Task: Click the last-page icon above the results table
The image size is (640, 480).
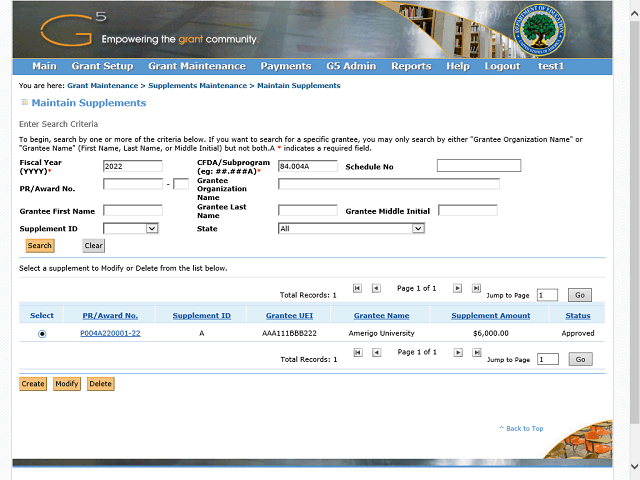Action: (477, 288)
